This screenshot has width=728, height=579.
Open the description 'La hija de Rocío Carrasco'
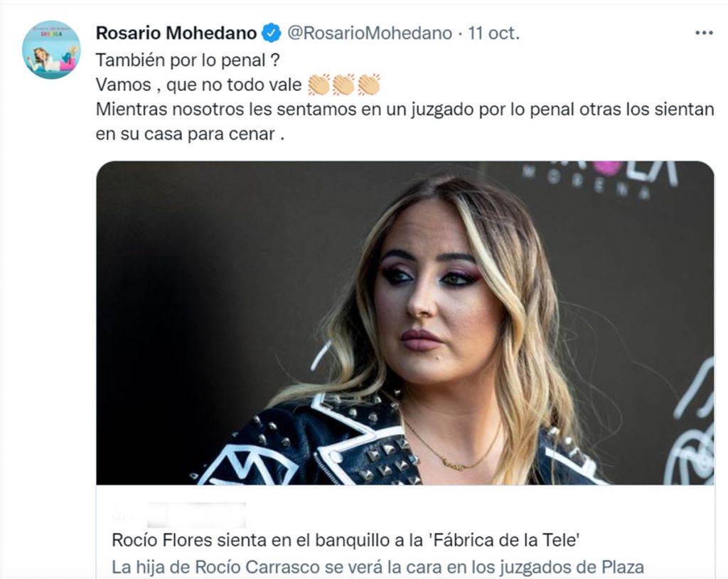pyautogui.click(x=378, y=568)
